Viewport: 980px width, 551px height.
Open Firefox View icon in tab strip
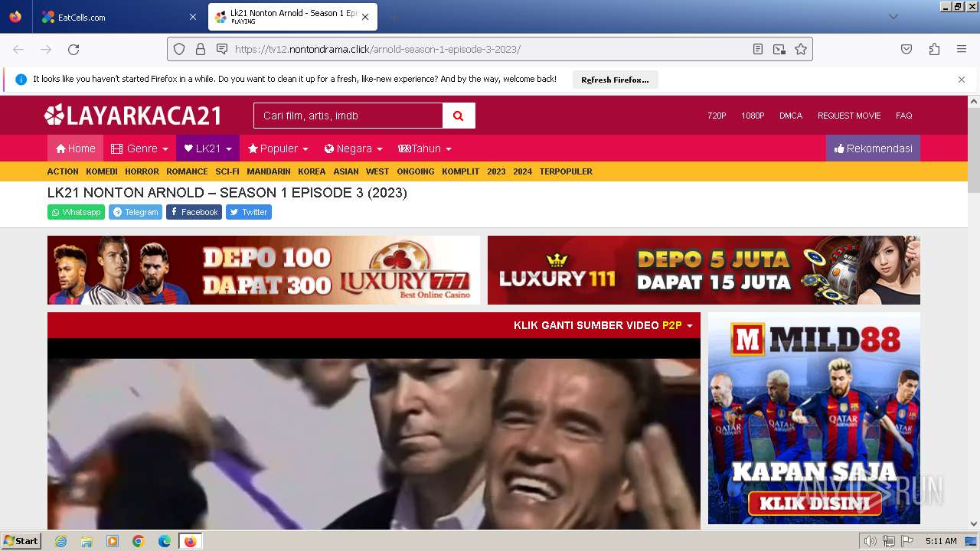[15, 17]
